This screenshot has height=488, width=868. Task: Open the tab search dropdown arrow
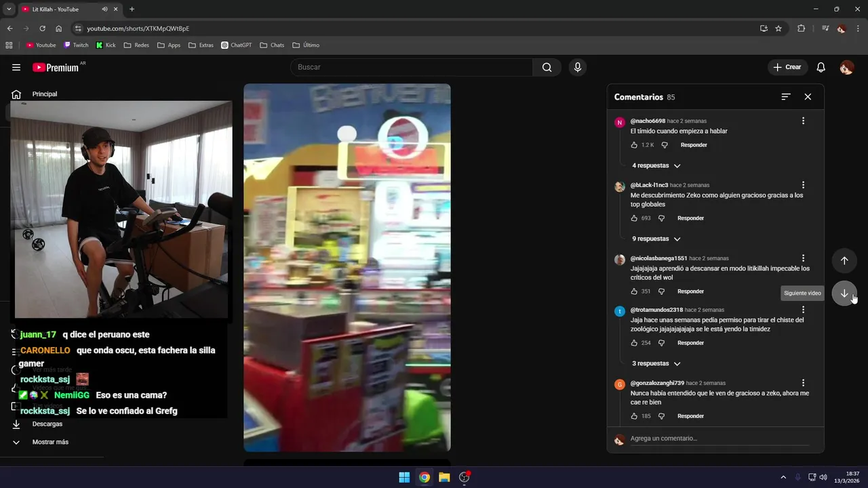(9, 9)
